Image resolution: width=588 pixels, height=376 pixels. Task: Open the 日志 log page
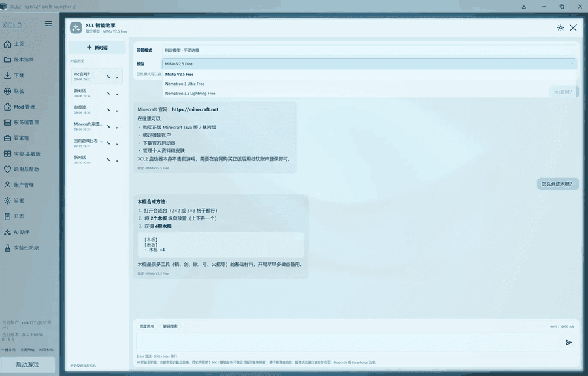click(x=14, y=216)
